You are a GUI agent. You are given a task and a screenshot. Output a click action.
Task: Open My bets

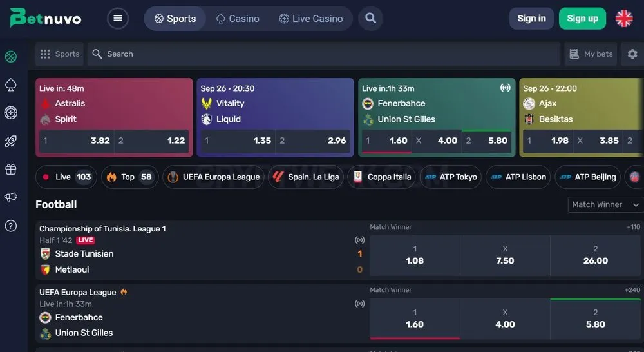(591, 54)
